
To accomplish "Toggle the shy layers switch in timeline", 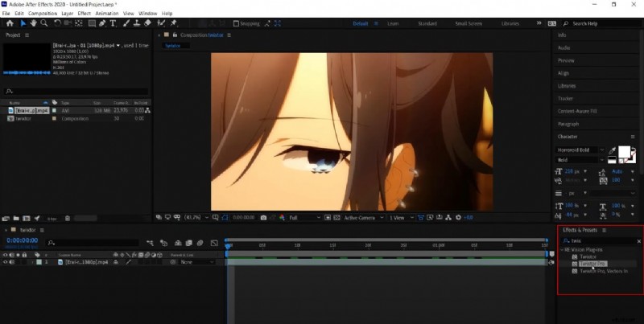I will tap(178, 244).
